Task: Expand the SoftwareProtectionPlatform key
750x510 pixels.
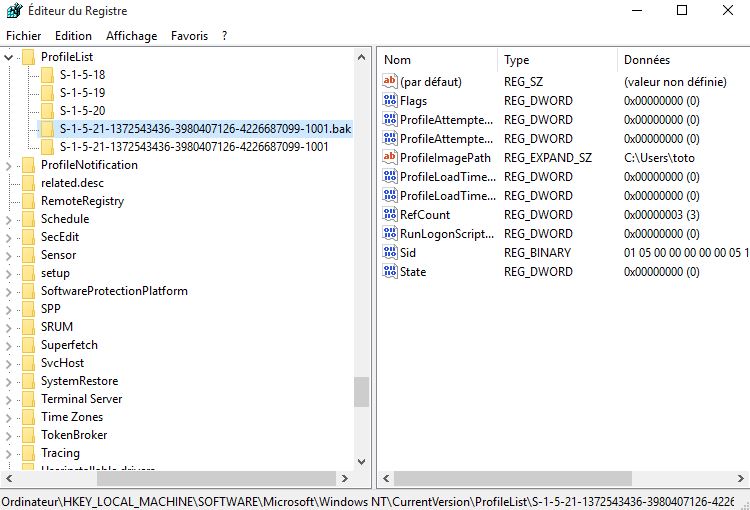Action: point(9,291)
